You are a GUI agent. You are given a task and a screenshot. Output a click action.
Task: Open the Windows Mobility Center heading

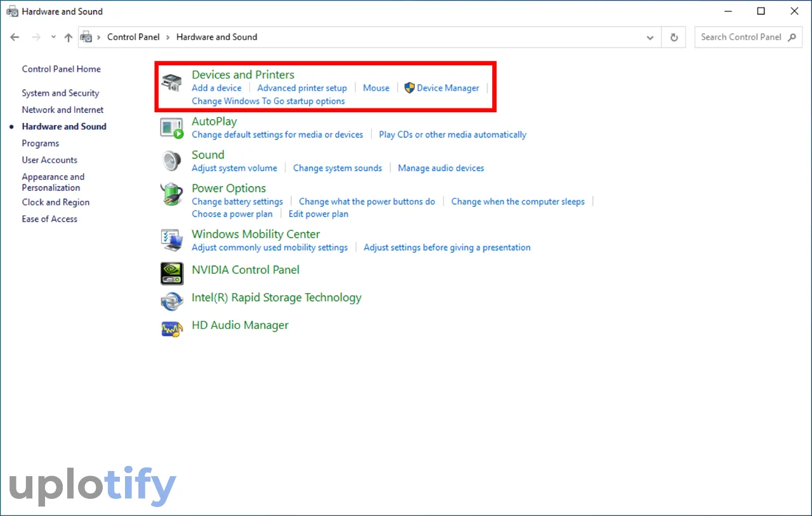click(256, 234)
